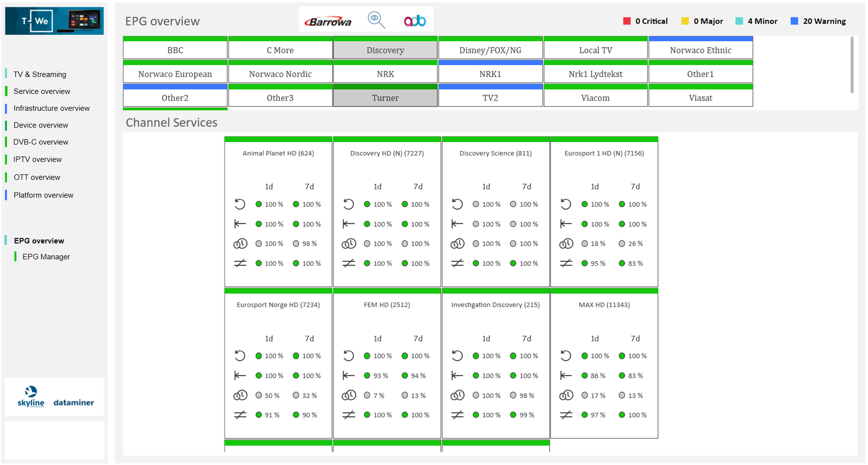The width and height of the screenshot is (868, 465).
Task: Click FEM HD start-over arrow icon
Action: point(349,376)
